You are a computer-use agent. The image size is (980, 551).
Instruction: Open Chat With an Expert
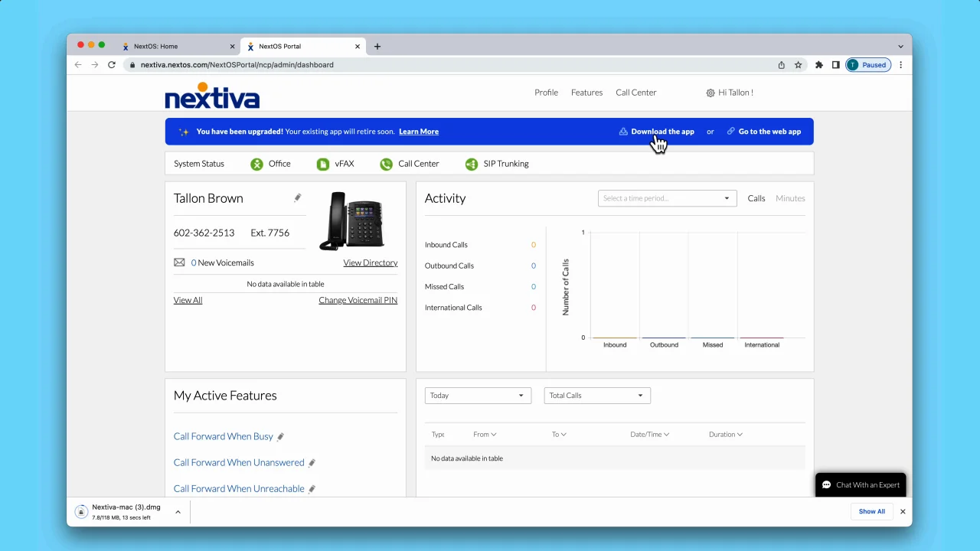861,485
